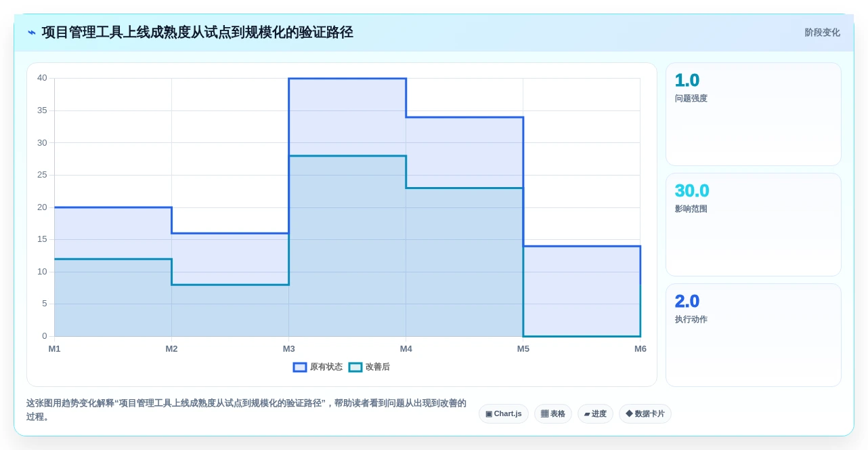Click the M5 x-axis label
The image size is (868, 450).
point(523,349)
